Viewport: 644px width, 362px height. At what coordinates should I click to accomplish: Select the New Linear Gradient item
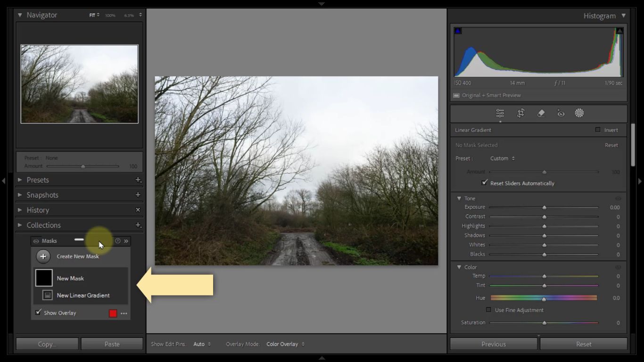pyautogui.click(x=83, y=296)
